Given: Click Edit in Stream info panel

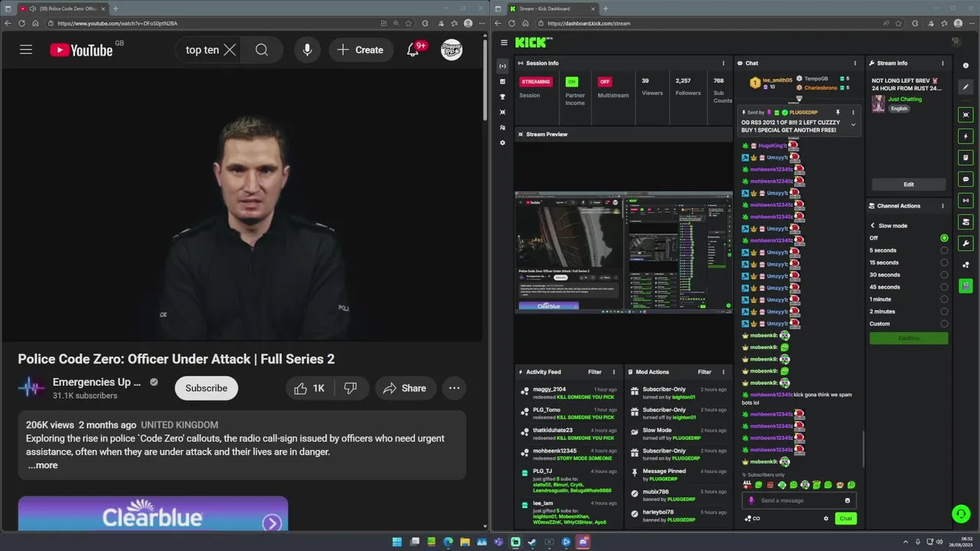Looking at the screenshot, I should coord(909,184).
